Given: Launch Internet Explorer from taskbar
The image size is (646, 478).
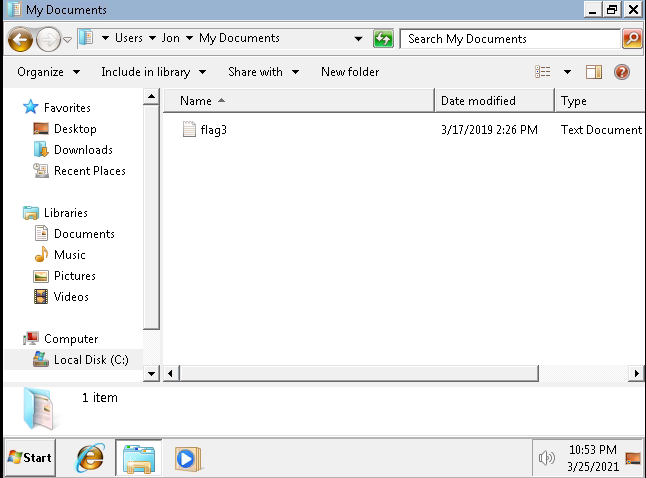Looking at the screenshot, I should pos(90,458).
